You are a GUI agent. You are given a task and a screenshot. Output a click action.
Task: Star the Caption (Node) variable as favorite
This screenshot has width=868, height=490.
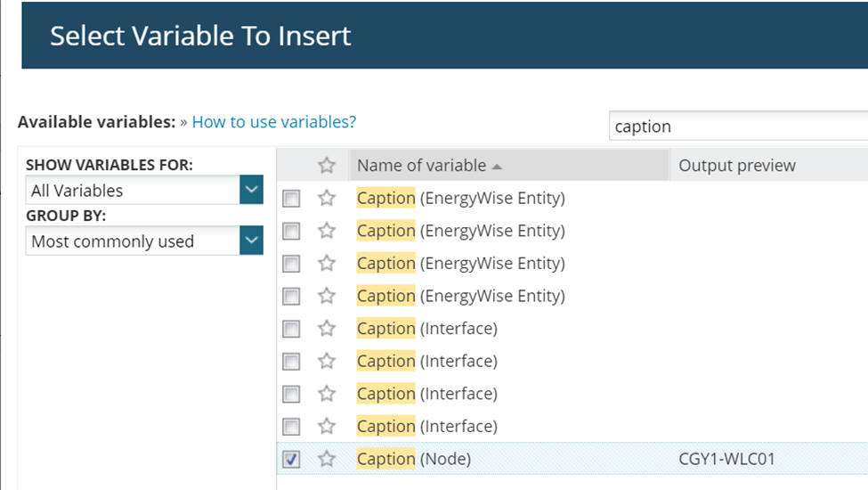tap(327, 459)
